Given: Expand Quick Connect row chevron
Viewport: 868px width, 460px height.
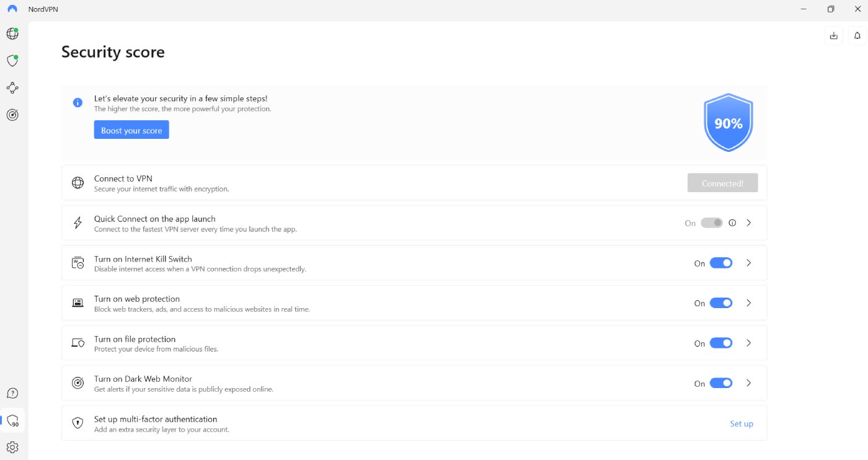Looking at the screenshot, I should 749,223.
